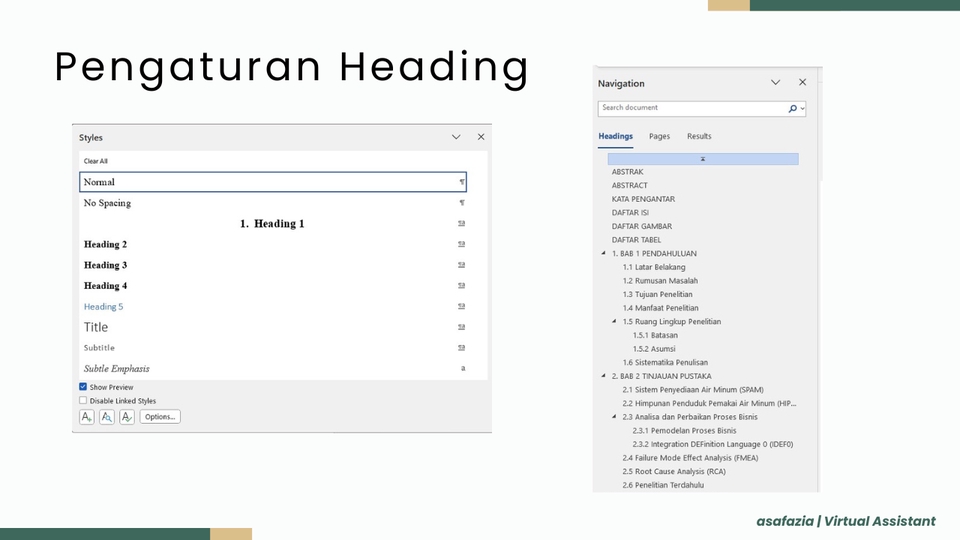The image size is (960, 540).
Task: Switch to the Results tab
Action: [699, 136]
